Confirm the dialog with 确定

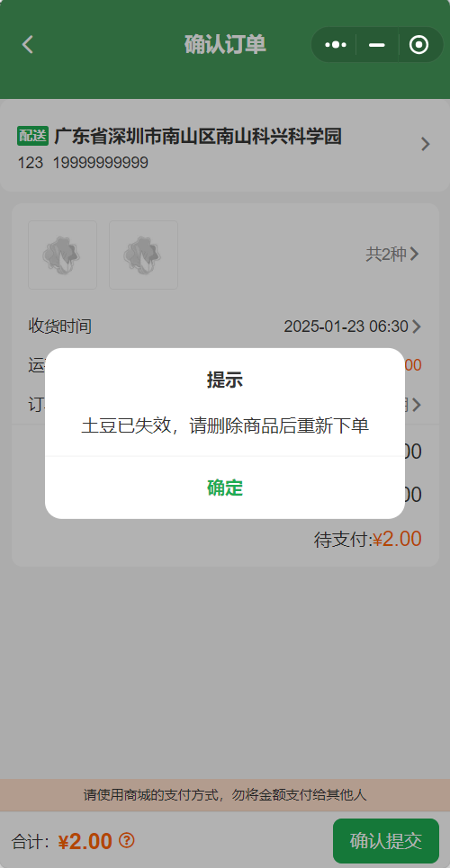225,488
